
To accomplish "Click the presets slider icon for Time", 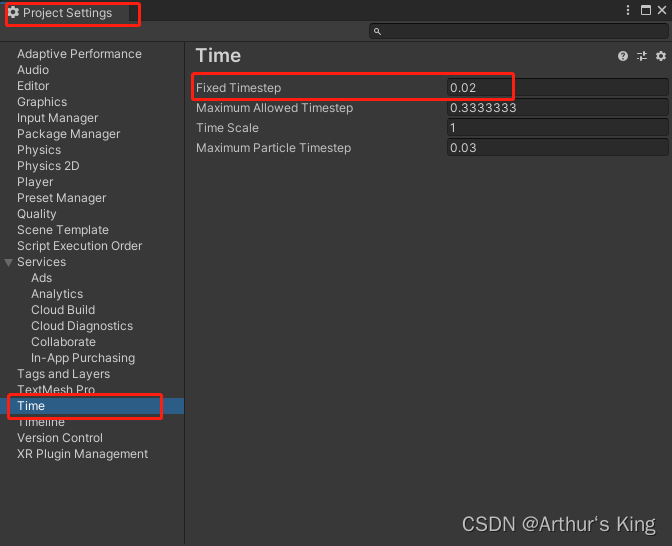I will 642,56.
